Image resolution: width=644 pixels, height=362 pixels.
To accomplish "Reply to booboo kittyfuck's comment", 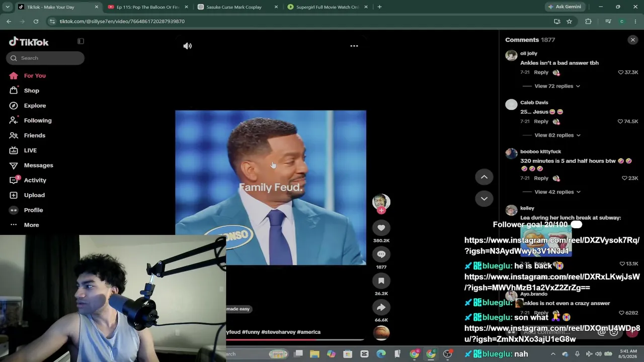I will point(541,178).
